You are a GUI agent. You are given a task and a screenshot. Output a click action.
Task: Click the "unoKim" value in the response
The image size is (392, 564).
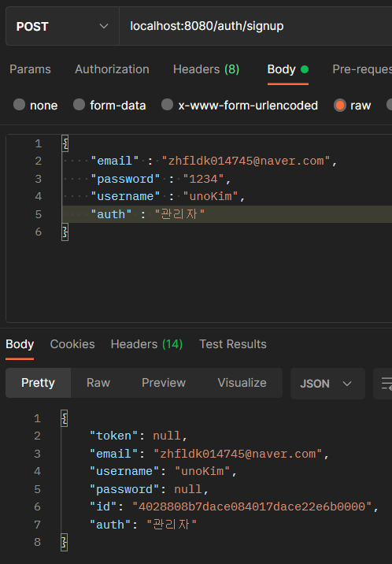(x=202, y=471)
